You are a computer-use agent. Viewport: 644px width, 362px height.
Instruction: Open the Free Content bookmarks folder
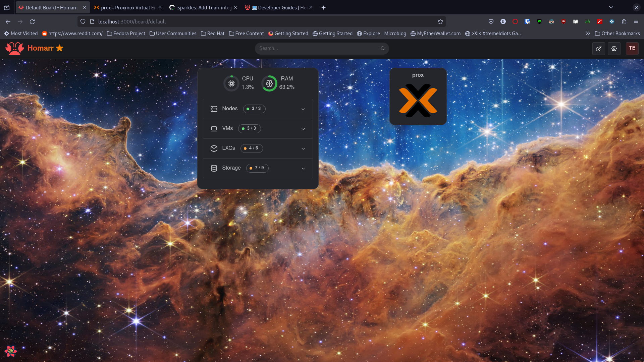pyautogui.click(x=247, y=34)
